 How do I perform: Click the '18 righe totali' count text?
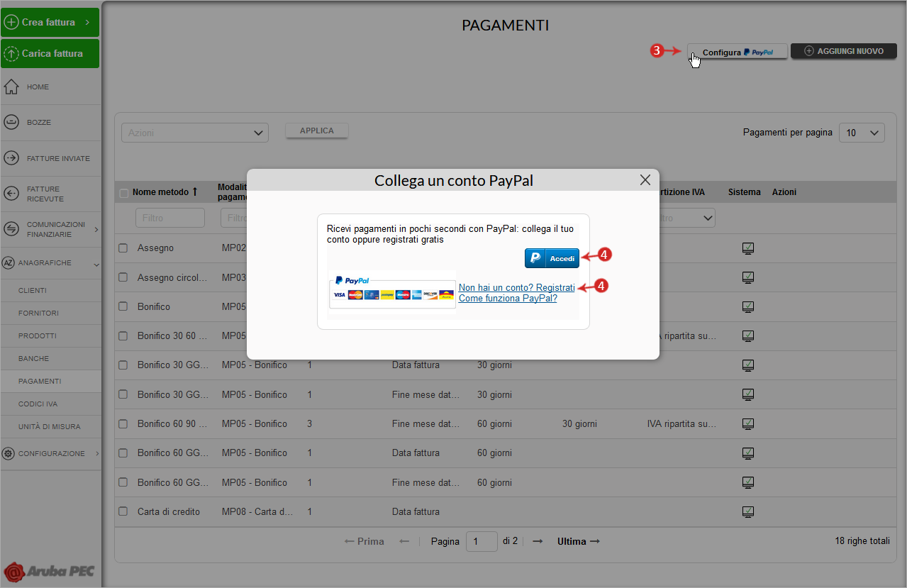click(x=862, y=541)
